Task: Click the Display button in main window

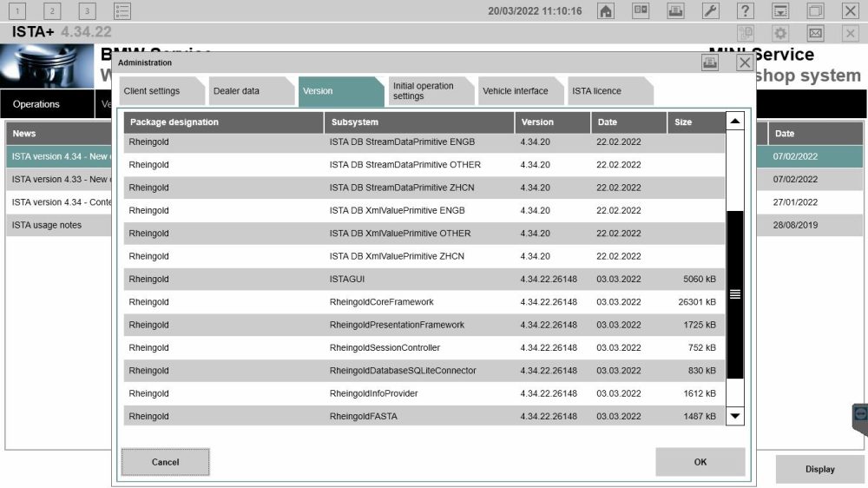Action: [820, 469]
